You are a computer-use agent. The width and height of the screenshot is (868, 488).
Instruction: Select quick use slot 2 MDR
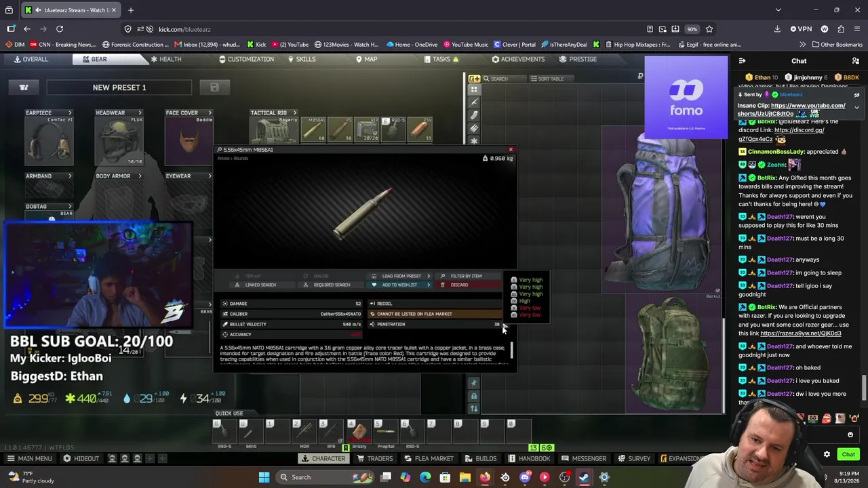(305, 431)
